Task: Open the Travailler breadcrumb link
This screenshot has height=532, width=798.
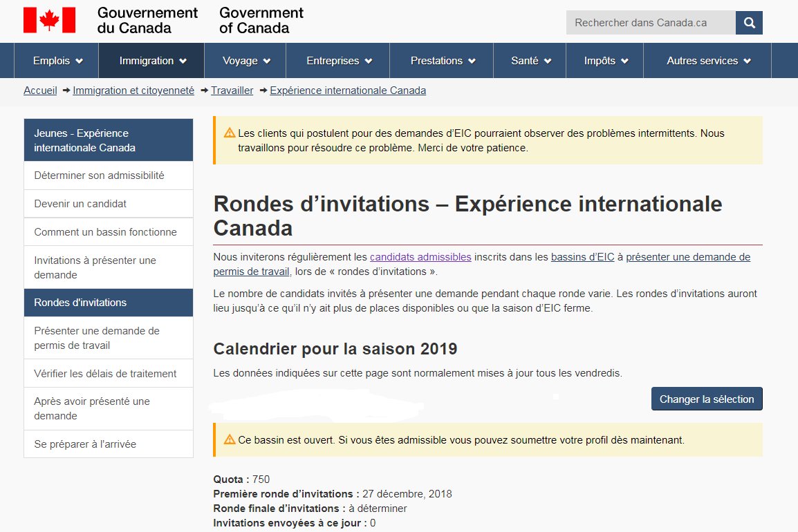Action: pyautogui.click(x=232, y=91)
